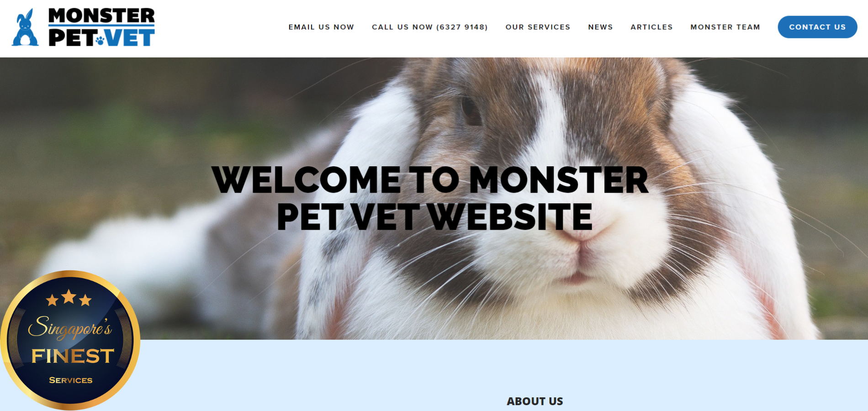Click the MONSTER word in the logo
This screenshot has height=411, width=868.
pyautogui.click(x=101, y=16)
